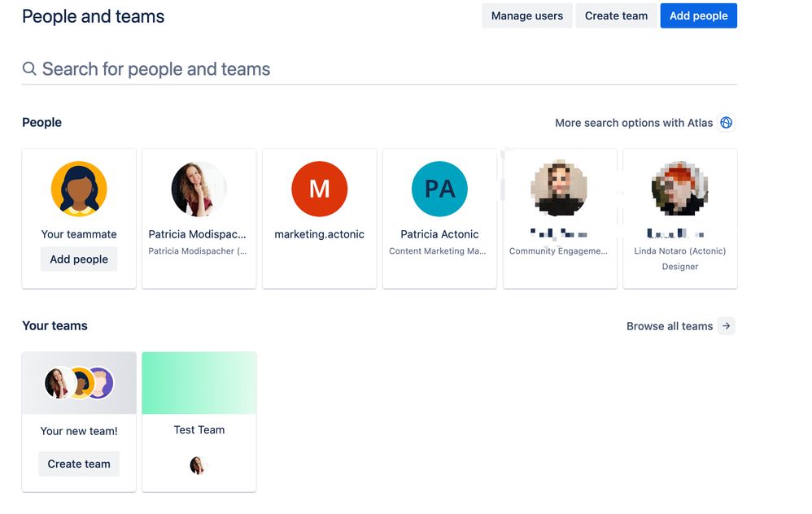Click Create team in the header
This screenshot has height=514, width=812.
(616, 15)
